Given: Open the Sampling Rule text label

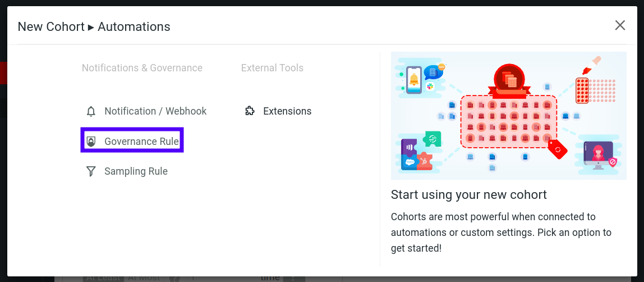Looking at the screenshot, I should pos(136,171).
